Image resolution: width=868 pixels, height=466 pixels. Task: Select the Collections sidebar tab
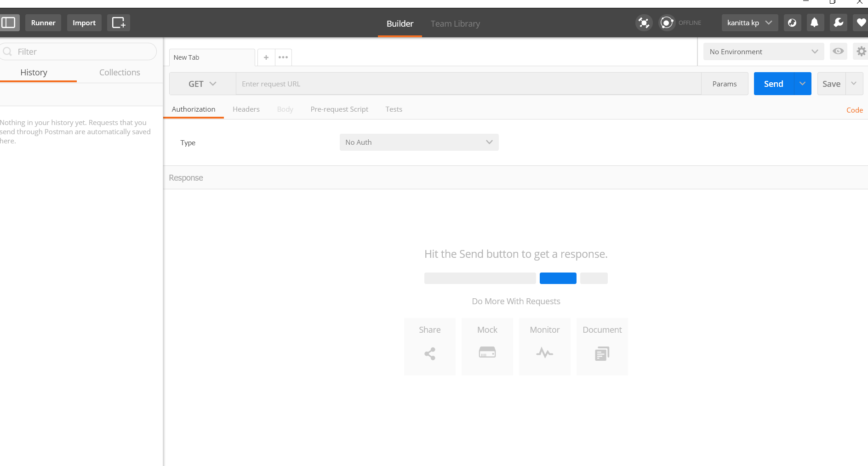pos(120,72)
